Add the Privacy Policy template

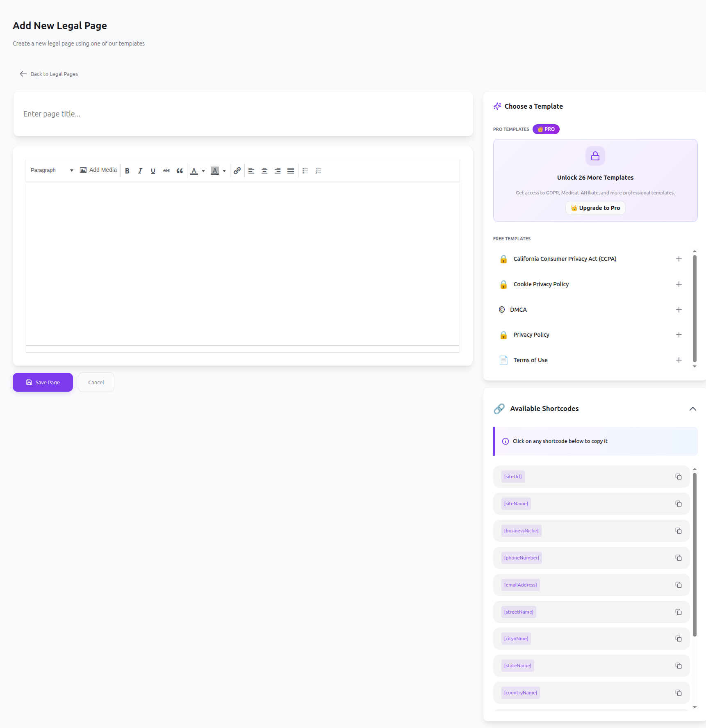coord(679,335)
